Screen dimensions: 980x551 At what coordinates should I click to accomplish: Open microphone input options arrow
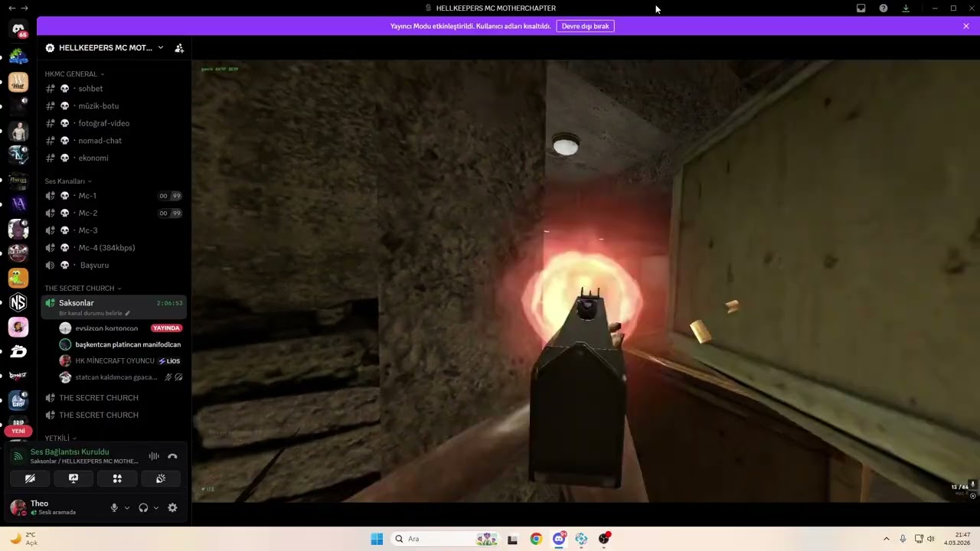[127, 507]
